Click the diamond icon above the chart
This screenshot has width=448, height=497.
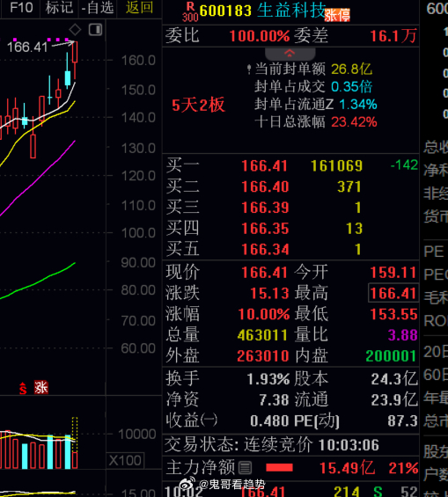75,30
